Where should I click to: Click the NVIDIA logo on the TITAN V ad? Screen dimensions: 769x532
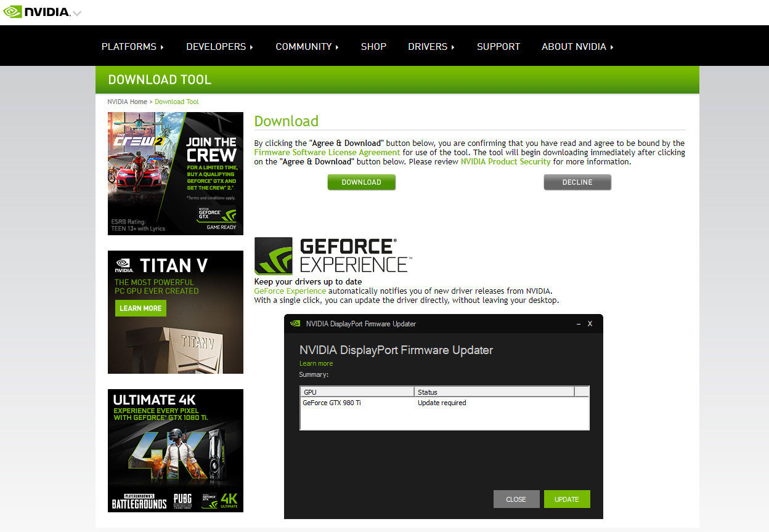[124, 265]
